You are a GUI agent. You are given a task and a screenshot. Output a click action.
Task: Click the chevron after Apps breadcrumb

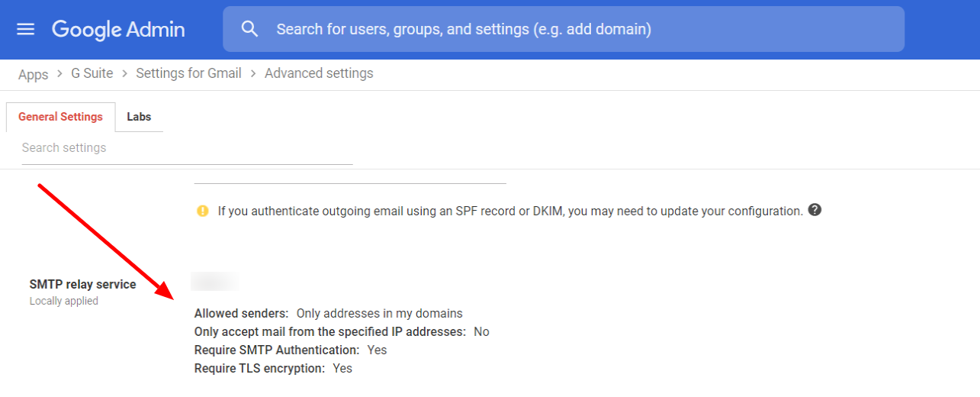(x=60, y=74)
